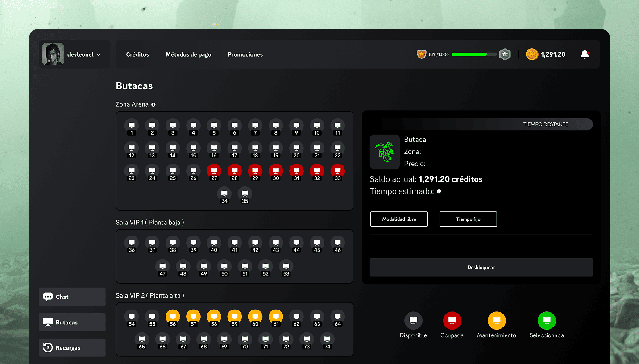Image resolution: width=639 pixels, height=364 pixels.
Task: Open the Chat panel in the sidebar
Action: pyautogui.click(x=72, y=297)
